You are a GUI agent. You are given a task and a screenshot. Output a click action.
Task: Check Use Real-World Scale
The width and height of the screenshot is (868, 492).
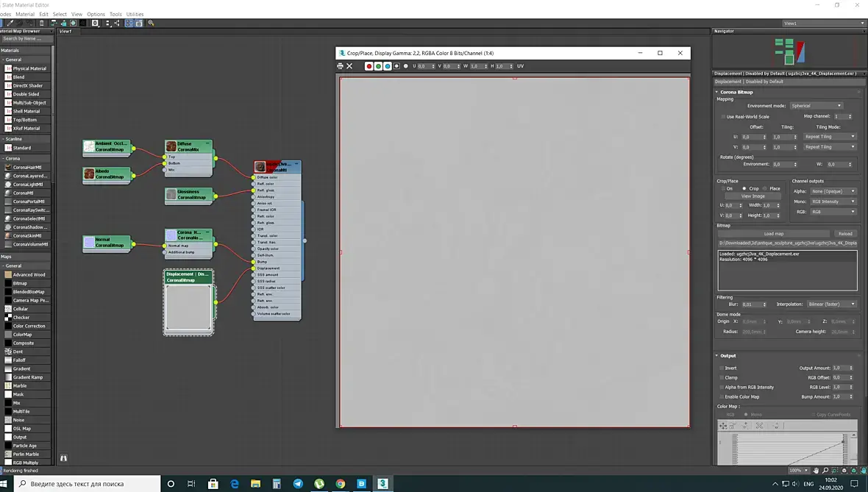723,117
